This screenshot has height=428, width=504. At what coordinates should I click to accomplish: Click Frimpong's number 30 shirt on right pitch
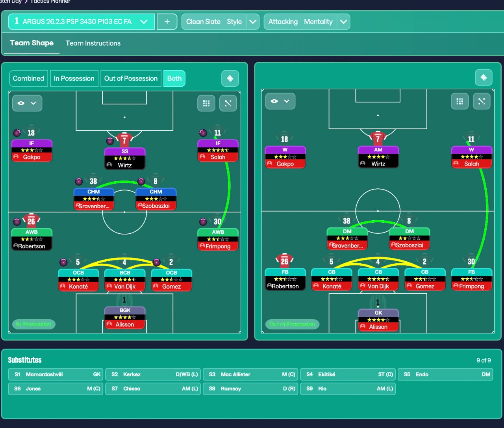(x=471, y=261)
